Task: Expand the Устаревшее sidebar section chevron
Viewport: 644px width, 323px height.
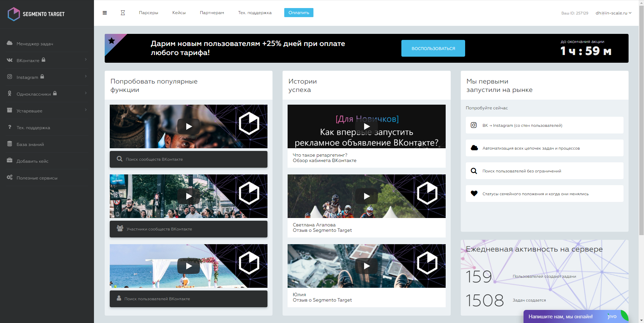Action: [x=86, y=110]
